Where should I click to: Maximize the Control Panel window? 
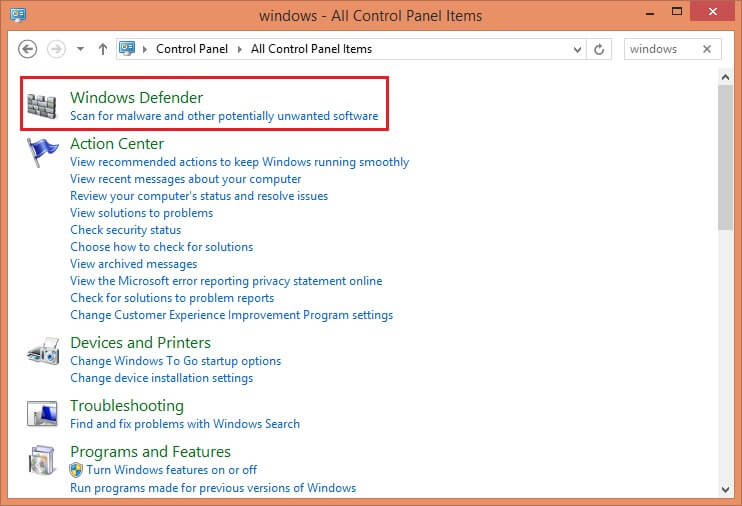[677, 12]
